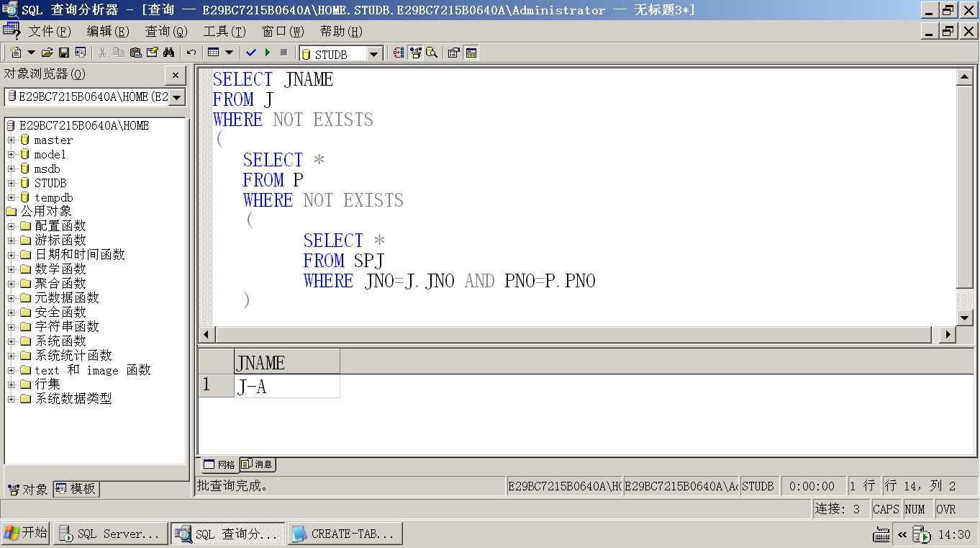Select the J-A result cell

pyautogui.click(x=287, y=386)
